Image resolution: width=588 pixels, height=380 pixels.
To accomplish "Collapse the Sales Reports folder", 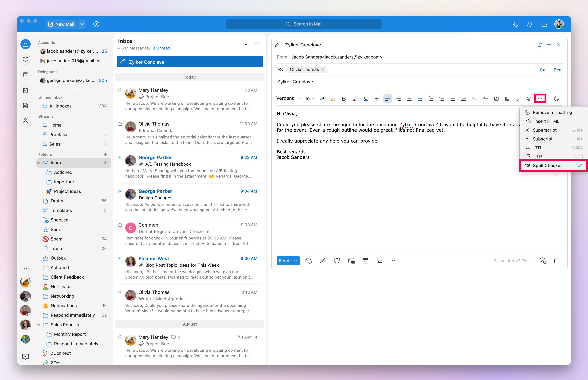I will click(39, 325).
